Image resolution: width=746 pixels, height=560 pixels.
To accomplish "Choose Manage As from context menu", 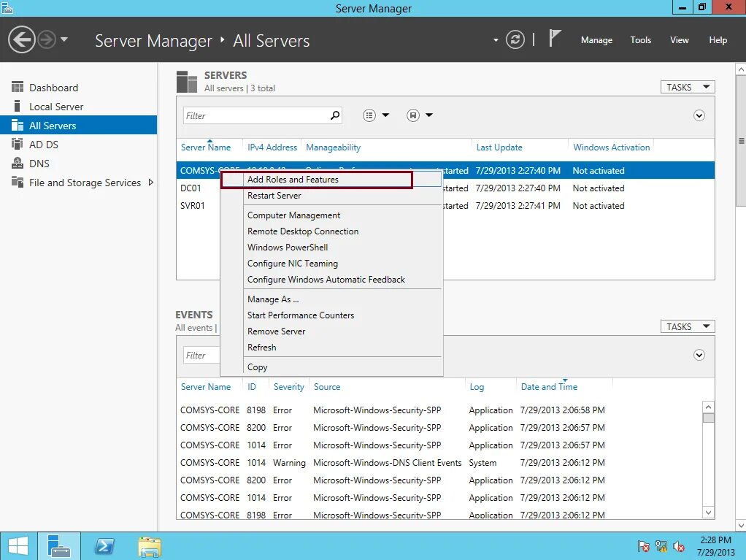I will [331, 299].
